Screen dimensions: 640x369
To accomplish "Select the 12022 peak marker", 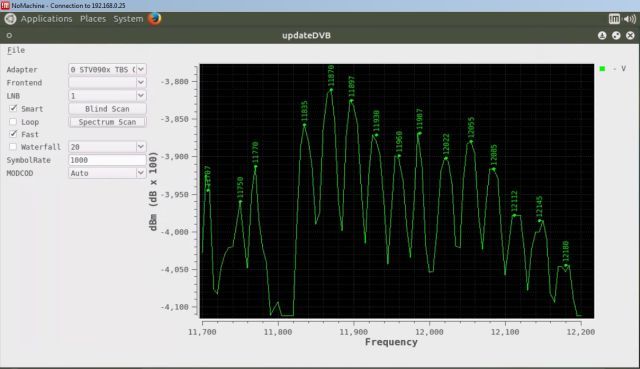I will coord(446,158).
